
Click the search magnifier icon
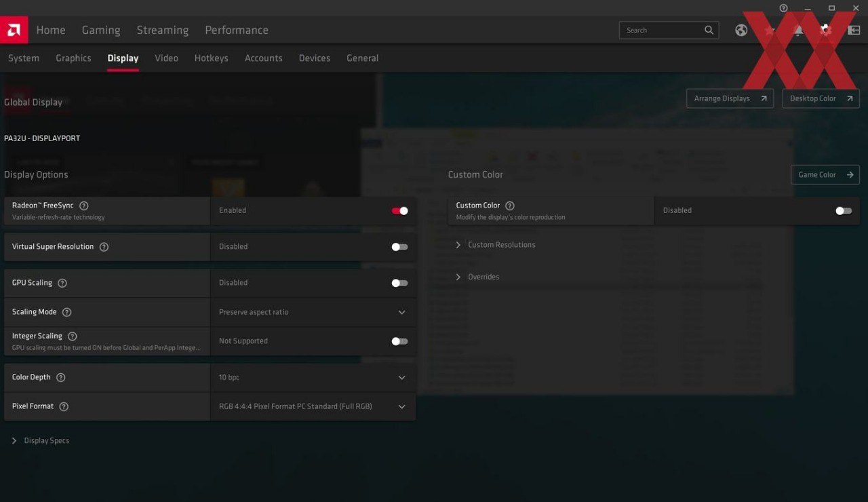point(709,30)
